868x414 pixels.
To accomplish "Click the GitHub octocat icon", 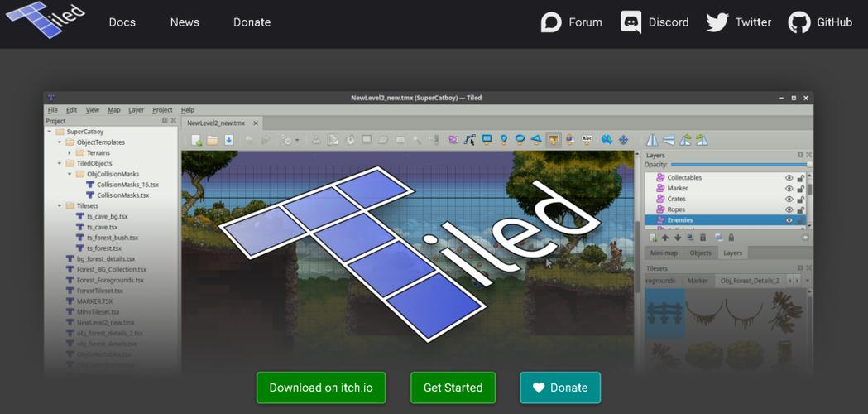I will (798, 22).
